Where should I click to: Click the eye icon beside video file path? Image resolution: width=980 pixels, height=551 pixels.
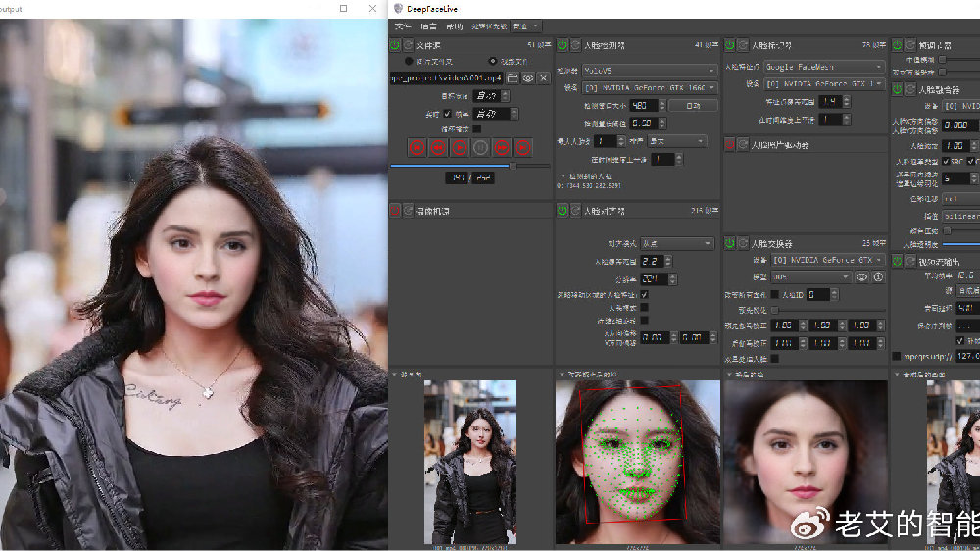527,77
